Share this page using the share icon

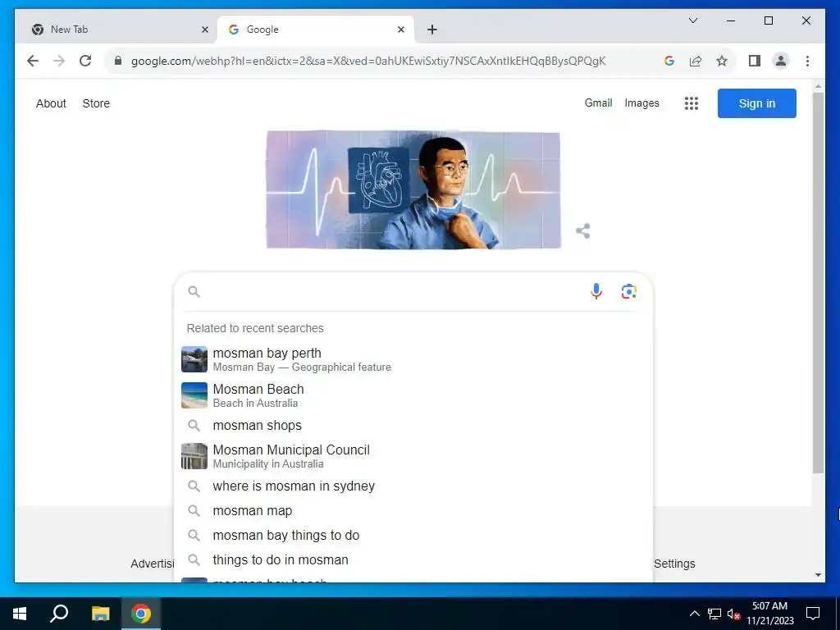point(696,61)
